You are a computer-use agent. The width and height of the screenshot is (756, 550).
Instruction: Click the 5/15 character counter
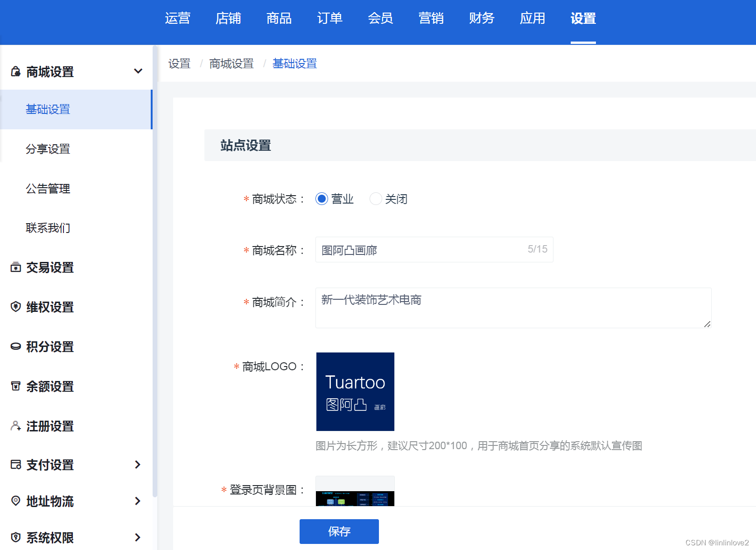(538, 249)
